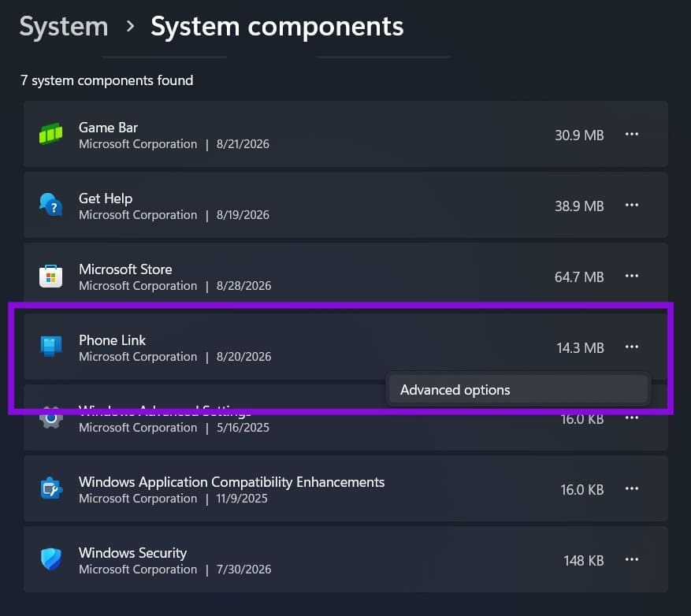This screenshot has height=616, width=691.
Task: Click the 8/21/2026 date under Game Bar
Action: pos(243,144)
